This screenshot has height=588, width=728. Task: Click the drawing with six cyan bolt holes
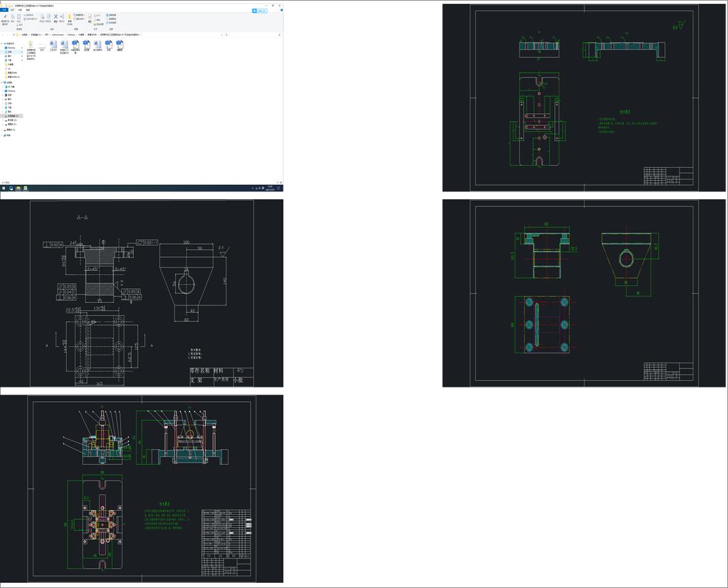(x=584, y=293)
